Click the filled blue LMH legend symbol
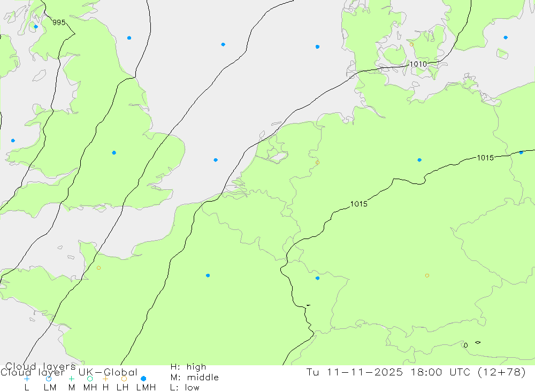This screenshot has width=535, height=392. (x=143, y=379)
